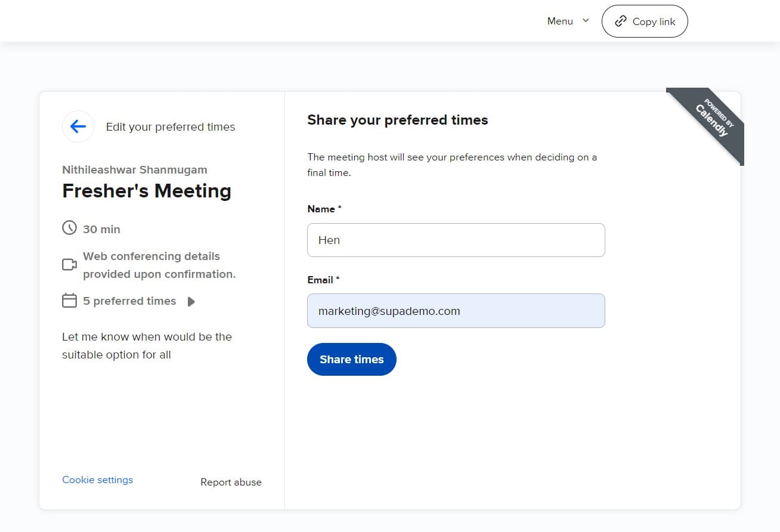
Task: Click the "Share your preferred times" heading
Action: click(x=397, y=120)
